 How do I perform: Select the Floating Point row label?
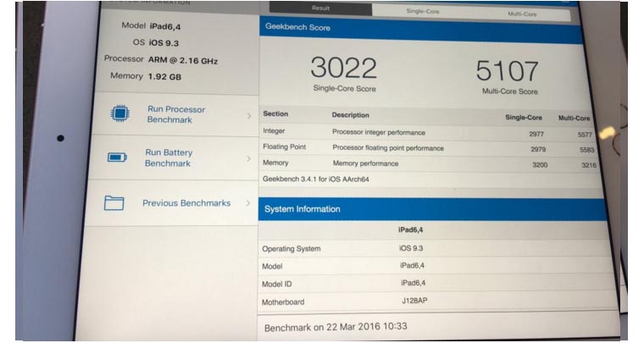click(284, 147)
